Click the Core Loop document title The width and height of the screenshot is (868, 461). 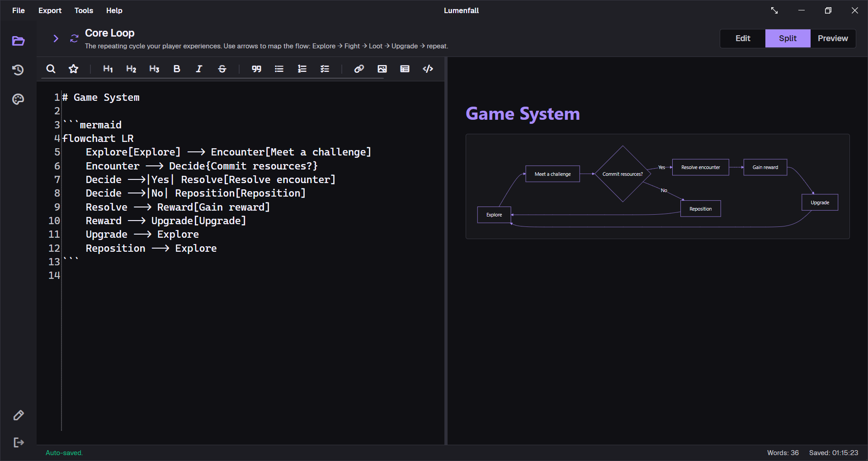(x=110, y=33)
